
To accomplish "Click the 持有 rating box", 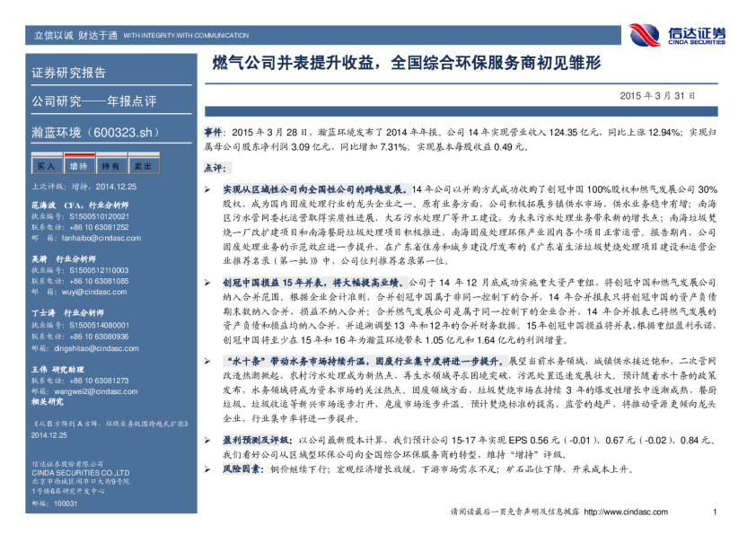I will pos(110,166).
